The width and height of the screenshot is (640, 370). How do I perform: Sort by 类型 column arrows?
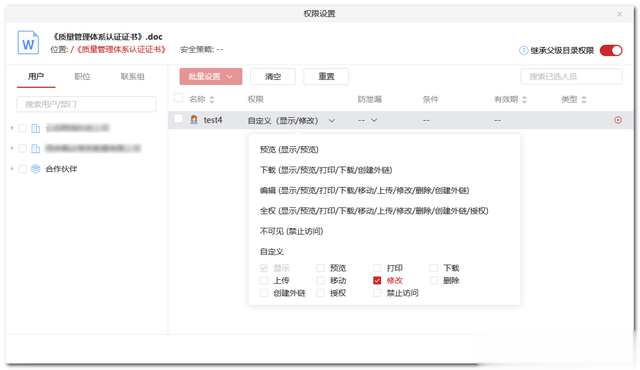point(584,100)
